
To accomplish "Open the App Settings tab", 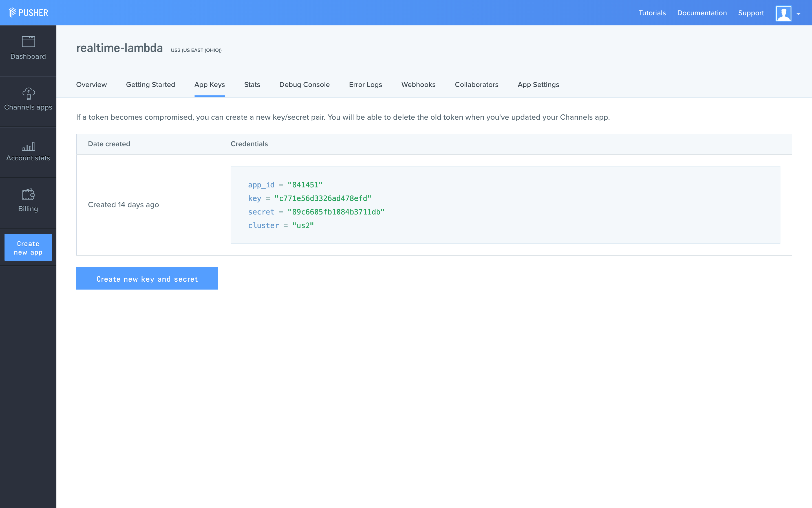I will click(x=538, y=85).
